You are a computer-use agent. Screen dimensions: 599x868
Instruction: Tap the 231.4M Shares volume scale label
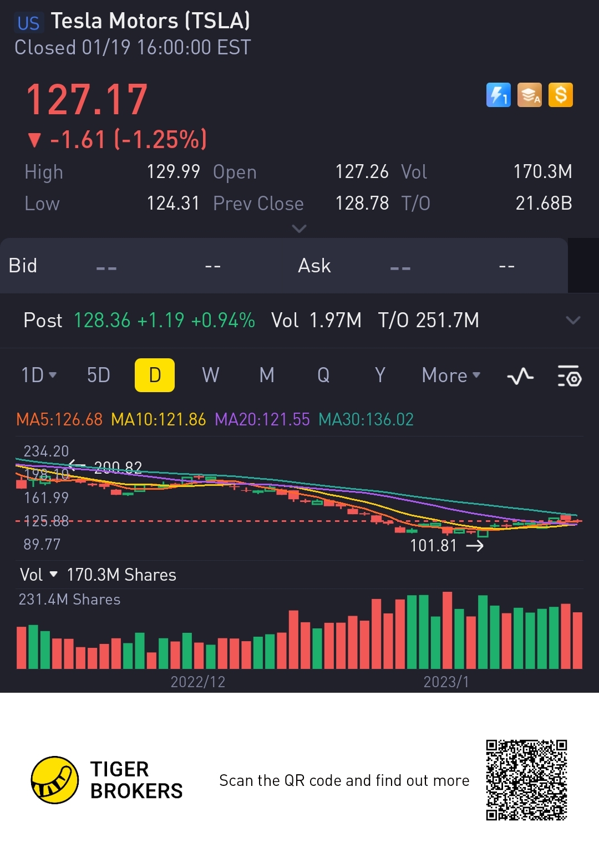pos(69,600)
